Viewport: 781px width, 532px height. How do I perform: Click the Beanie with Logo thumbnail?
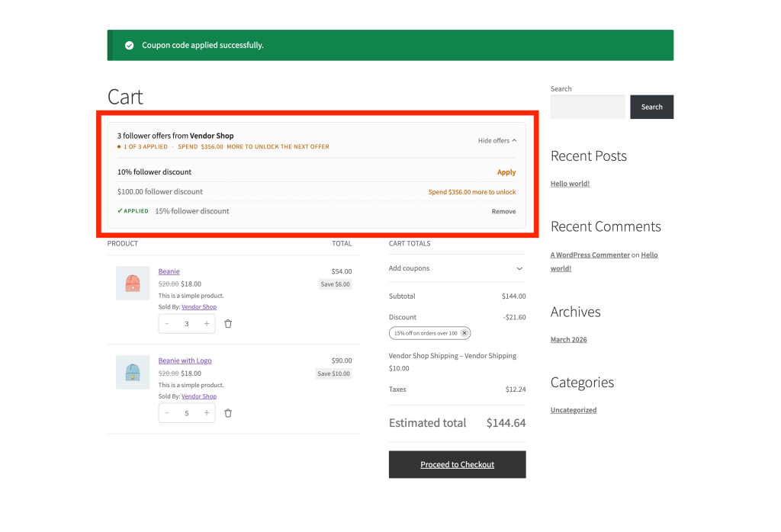pos(133,372)
